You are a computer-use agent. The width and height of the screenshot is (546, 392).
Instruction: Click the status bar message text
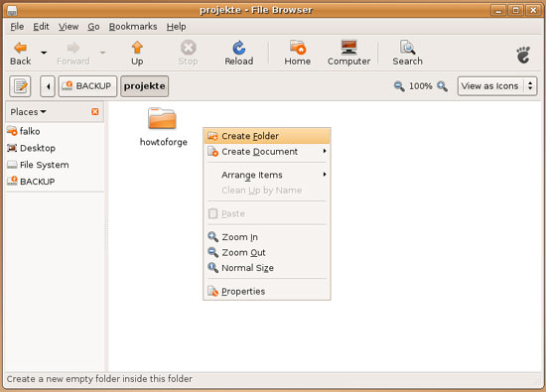coord(99,379)
